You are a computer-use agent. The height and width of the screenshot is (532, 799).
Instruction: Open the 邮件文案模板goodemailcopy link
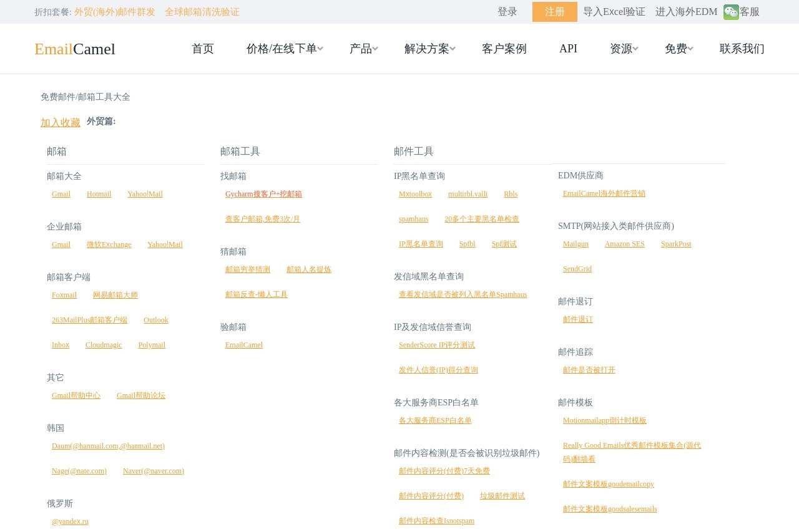point(609,484)
